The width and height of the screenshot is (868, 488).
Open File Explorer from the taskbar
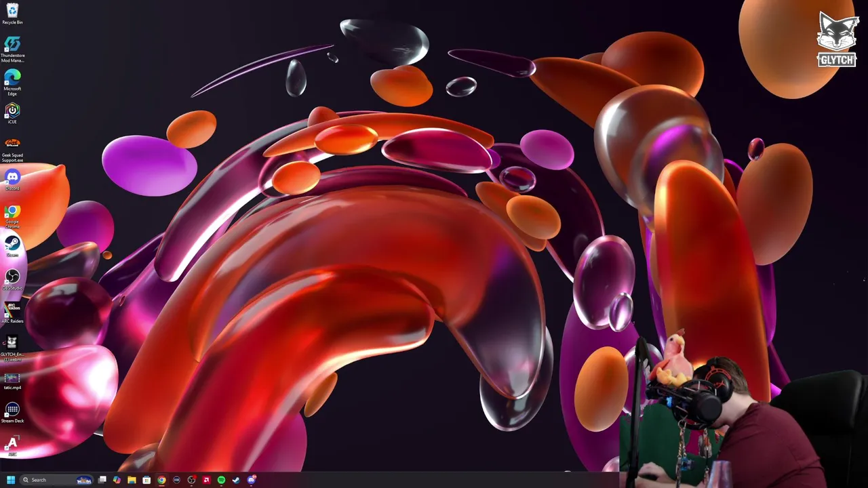132,480
